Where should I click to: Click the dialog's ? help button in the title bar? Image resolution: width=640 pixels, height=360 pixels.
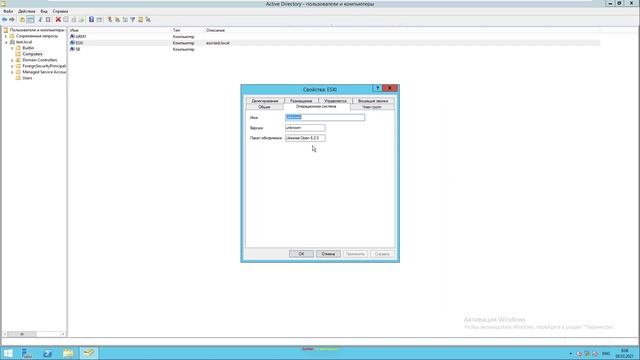tap(377, 88)
